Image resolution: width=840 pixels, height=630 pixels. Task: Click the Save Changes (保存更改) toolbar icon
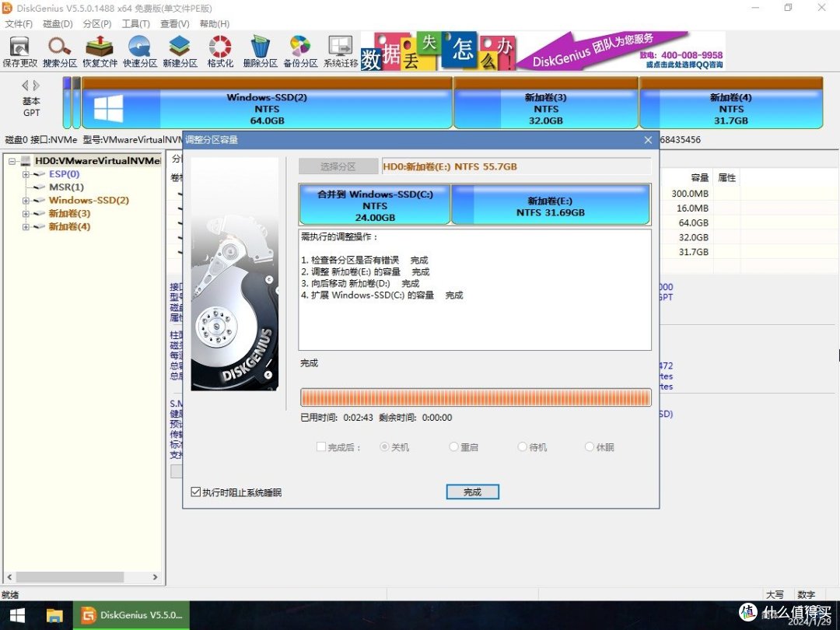(x=19, y=52)
